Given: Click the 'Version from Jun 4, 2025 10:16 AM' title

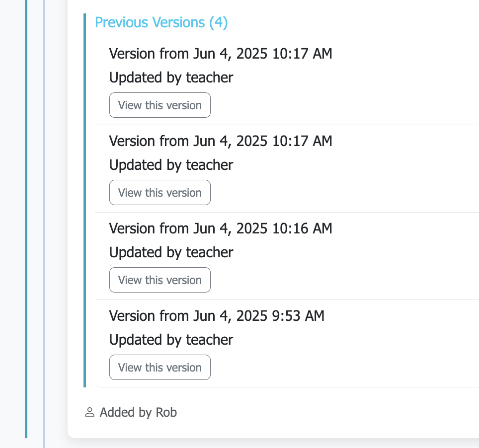Looking at the screenshot, I should pyautogui.click(x=220, y=228).
